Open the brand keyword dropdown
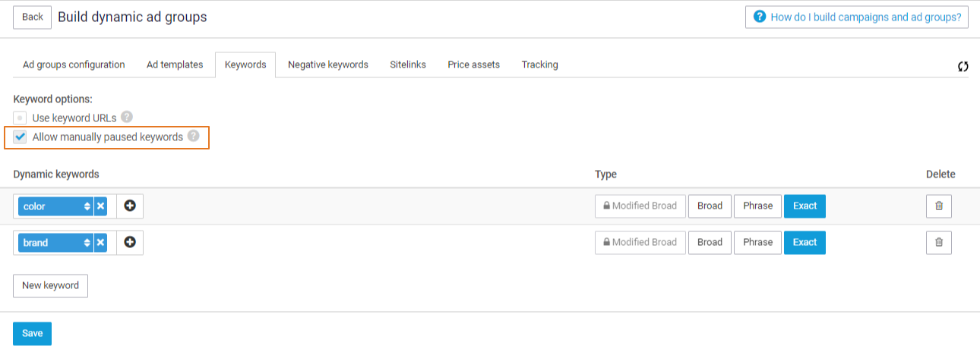The height and width of the screenshot is (352, 980). tap(55, 243)
